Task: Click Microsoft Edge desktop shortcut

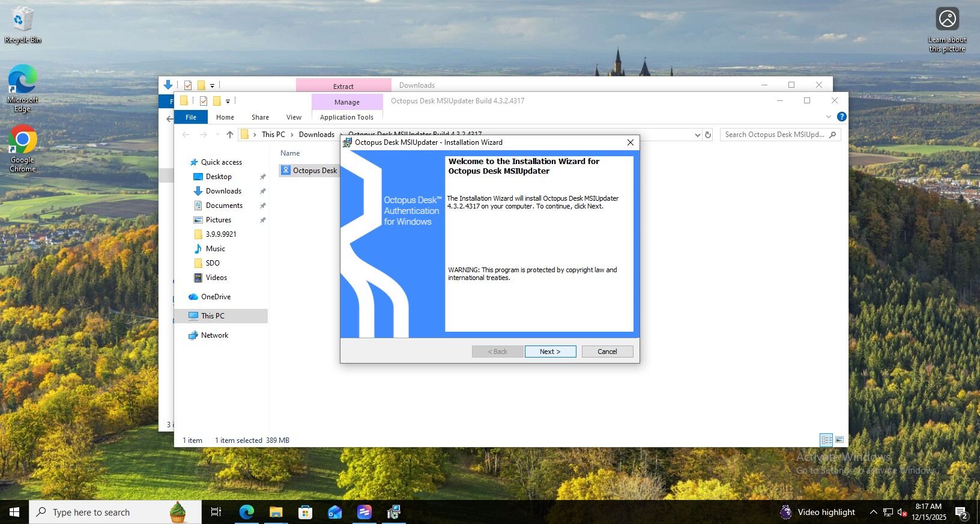Action: [22, 88]
